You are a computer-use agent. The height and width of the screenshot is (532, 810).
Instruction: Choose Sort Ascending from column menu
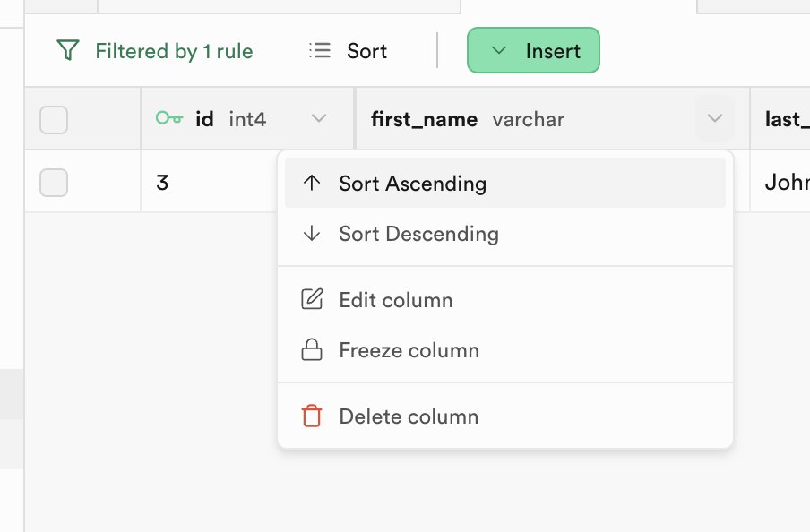(x=505, y=183)
